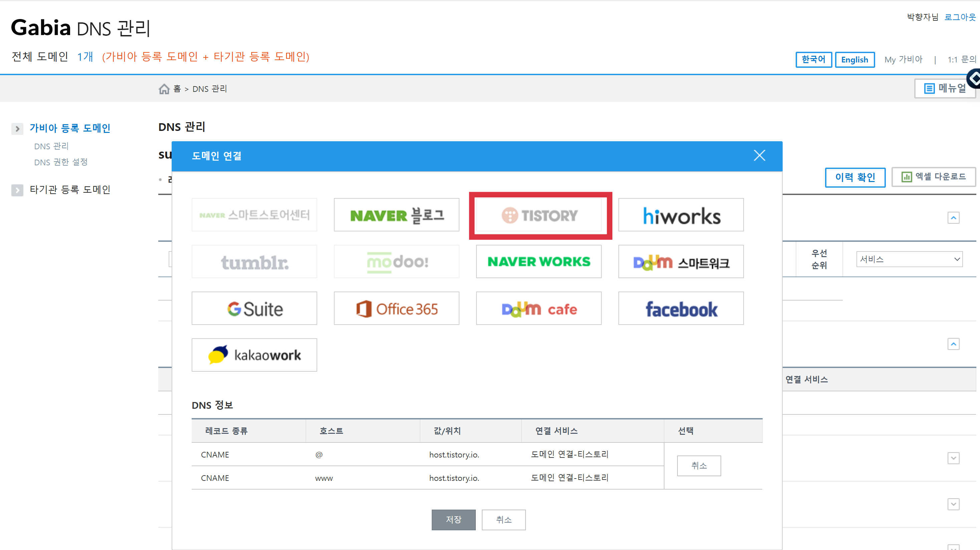Click 취소 in the DNS 정보 table
The width and height of the screenshot is (980, 550).
tap(699, 466)
